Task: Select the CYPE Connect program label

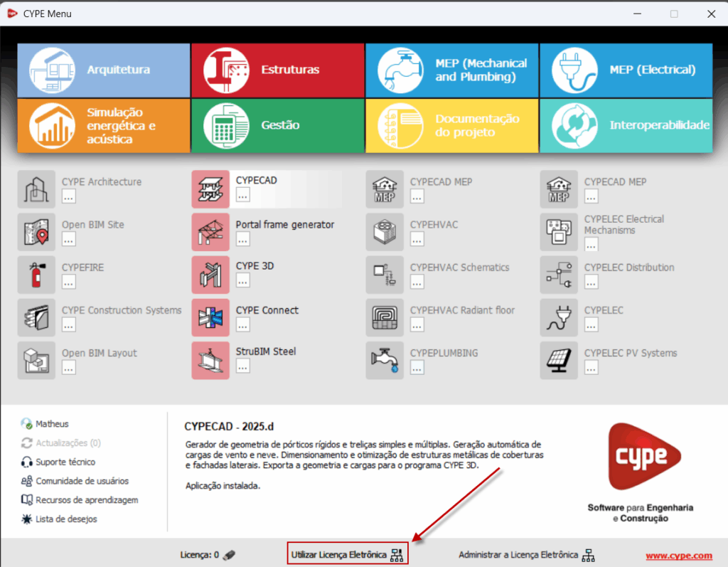Action: point(267,310)
